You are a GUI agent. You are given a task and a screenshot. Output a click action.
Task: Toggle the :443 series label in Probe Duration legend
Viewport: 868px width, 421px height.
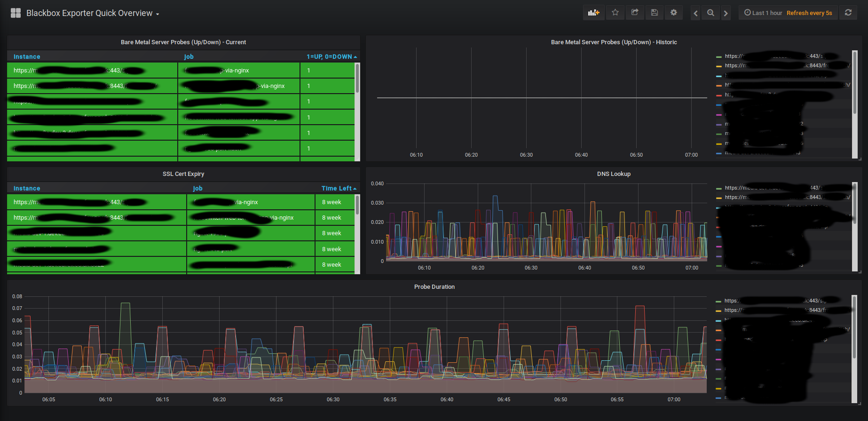pos(781,301)
